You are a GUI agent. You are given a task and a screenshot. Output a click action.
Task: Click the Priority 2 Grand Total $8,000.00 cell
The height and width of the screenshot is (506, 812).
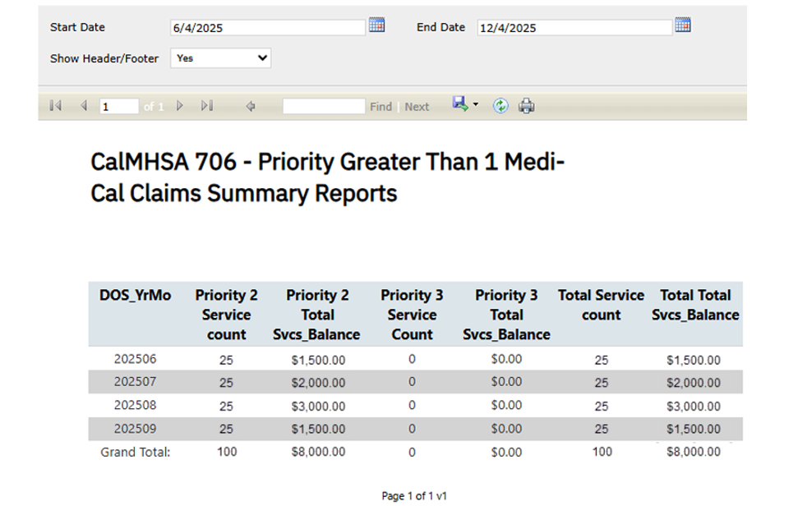tap(317, 452)
